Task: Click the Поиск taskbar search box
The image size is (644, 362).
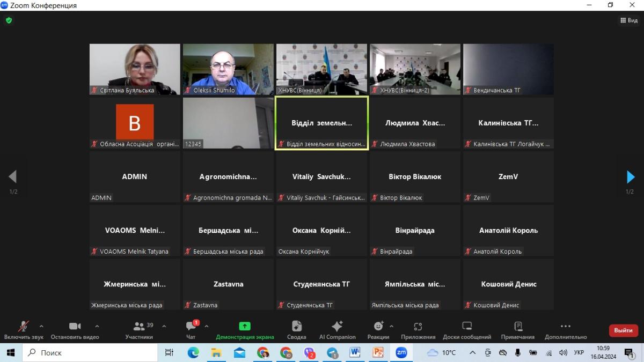Action: pyautogui.click(x=90, y=352)
